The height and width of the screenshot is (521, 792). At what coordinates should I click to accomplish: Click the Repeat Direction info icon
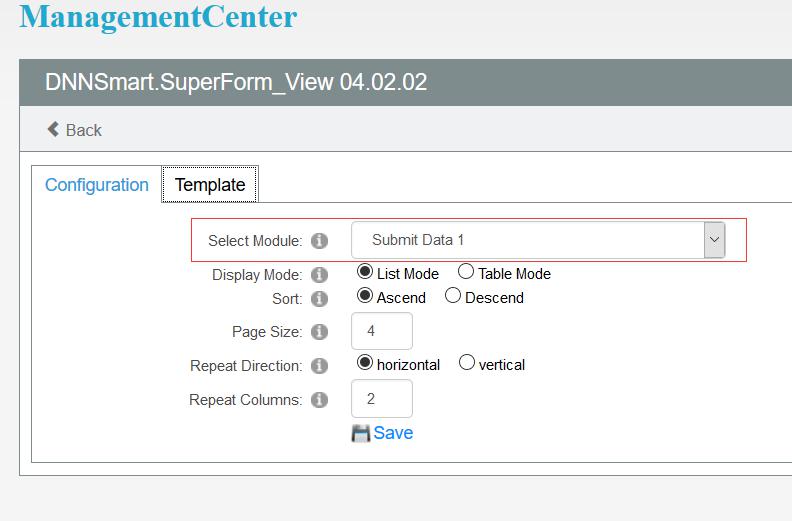point(319,366)
